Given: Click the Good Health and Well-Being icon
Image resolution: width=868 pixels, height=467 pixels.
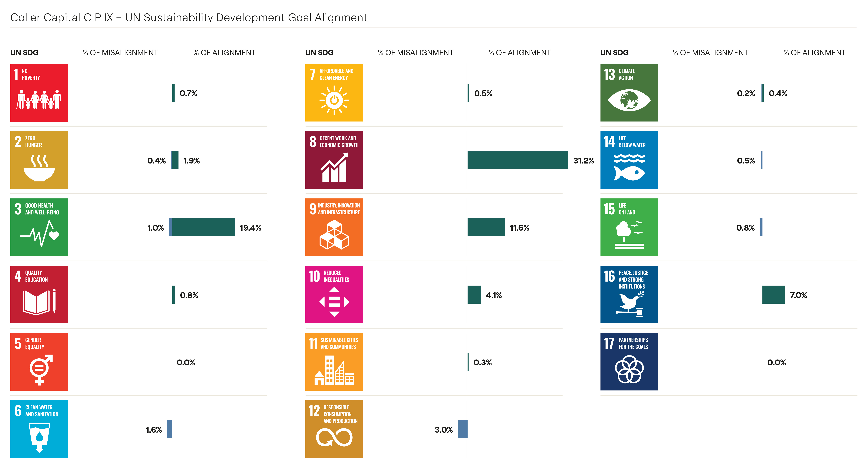Looking at the screenshot, I should coord(39,227).
